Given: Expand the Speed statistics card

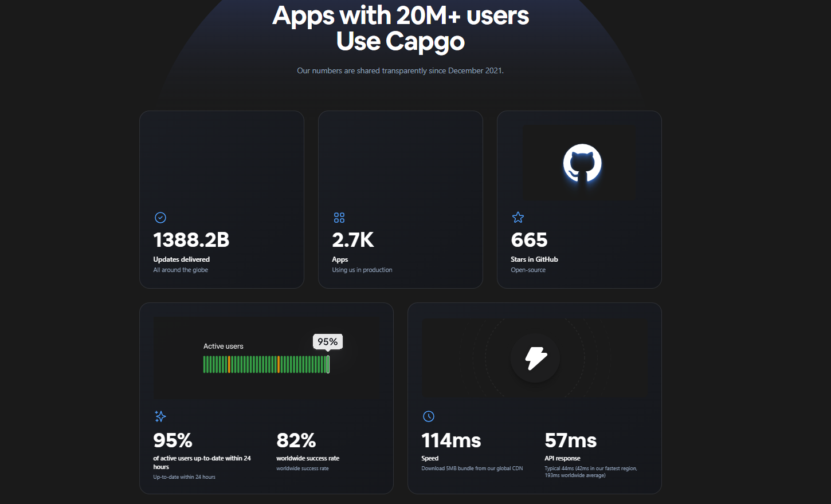Looking at the screenshot, I should coord(534,398).
